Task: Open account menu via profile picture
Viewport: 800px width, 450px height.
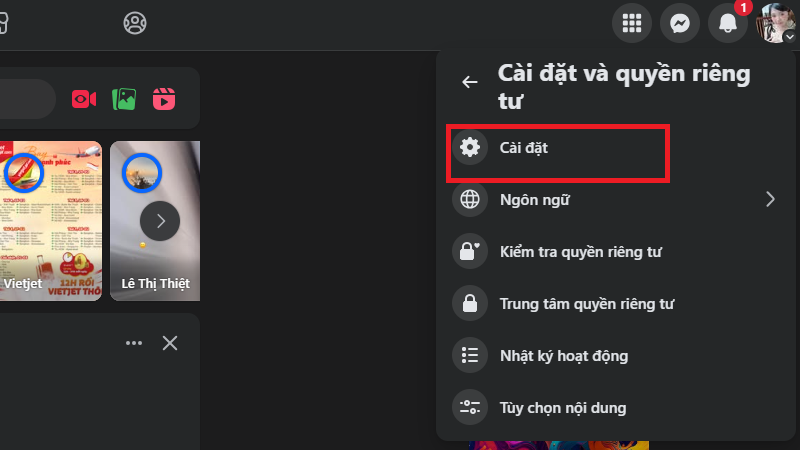Action: pyautogui.click(x=776, y=23)
